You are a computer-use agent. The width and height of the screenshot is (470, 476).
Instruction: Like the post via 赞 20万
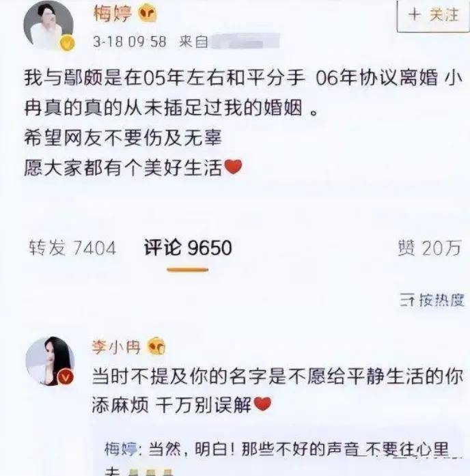[430, 248]
